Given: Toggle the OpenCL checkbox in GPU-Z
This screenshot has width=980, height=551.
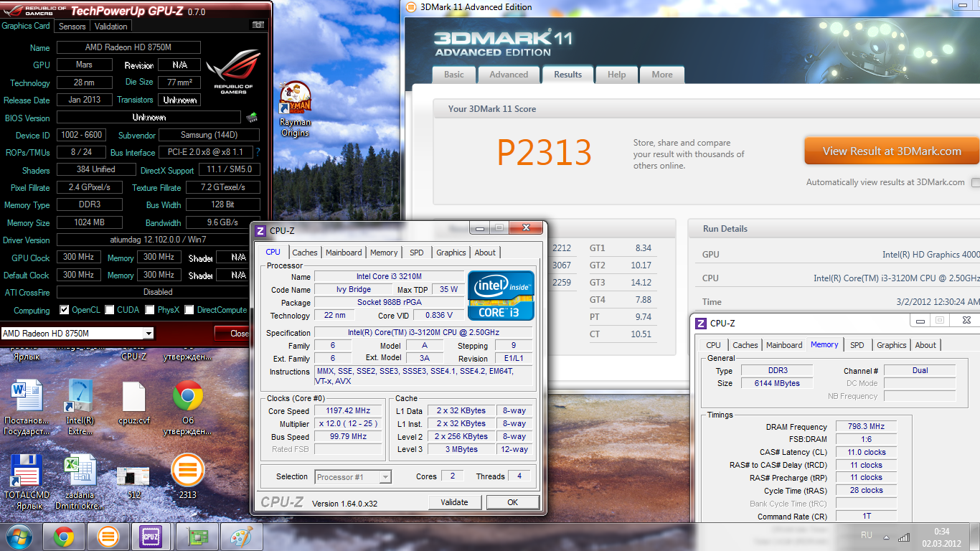Looking at the screenshot, I should [65, 310].
